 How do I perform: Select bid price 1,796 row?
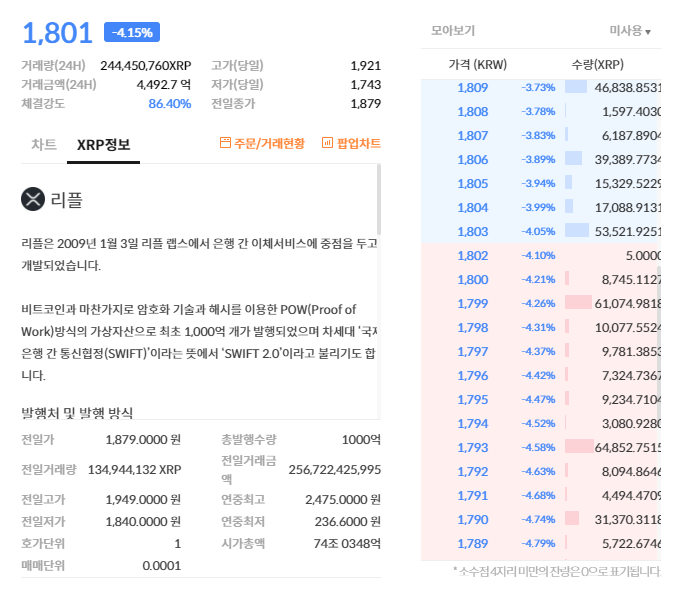point(541,375)
